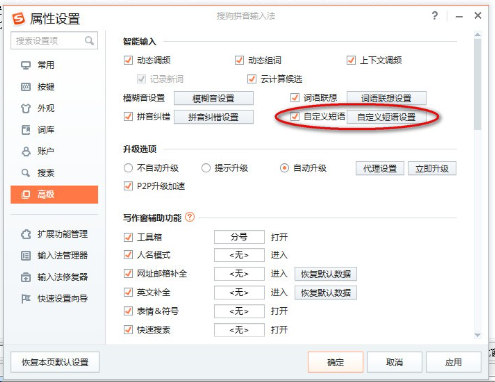The height and width of the screenshot is (382, 495).
Task: Open 词语联想设置 button
Action: point(387,98)
